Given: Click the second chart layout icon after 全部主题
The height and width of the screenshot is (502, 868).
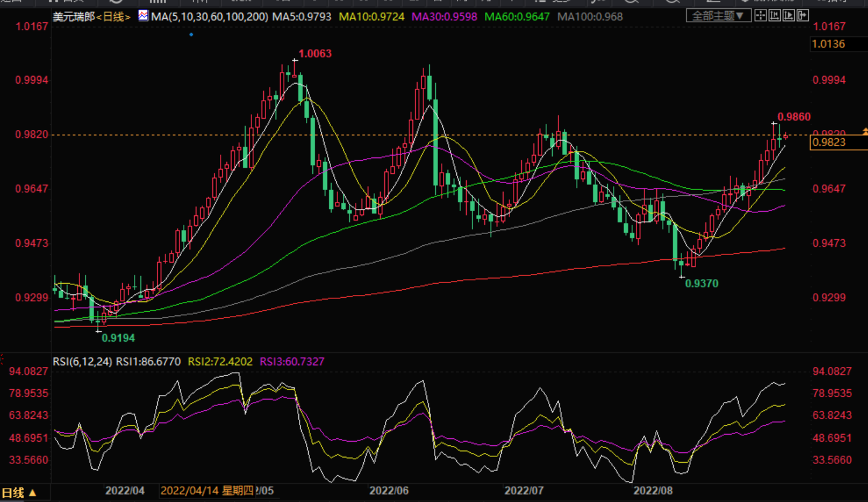Looking at the screenshot, I should click(x=774, y=16).
